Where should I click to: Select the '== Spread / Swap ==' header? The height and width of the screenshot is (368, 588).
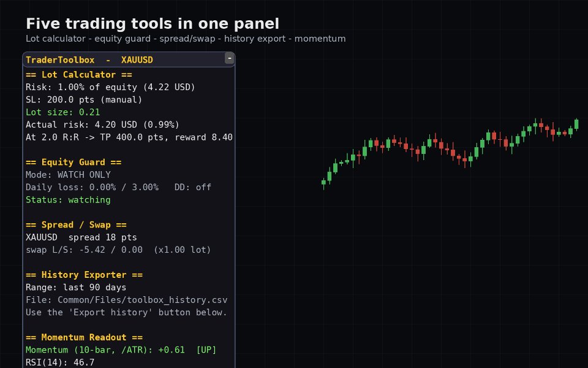(76, 224)
